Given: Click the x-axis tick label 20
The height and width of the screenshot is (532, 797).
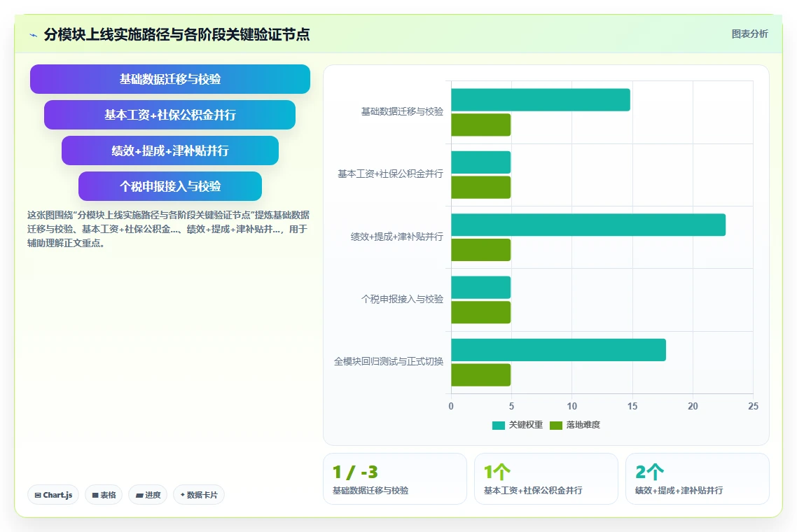Looking at the screenshot, I should coord(692,406).
